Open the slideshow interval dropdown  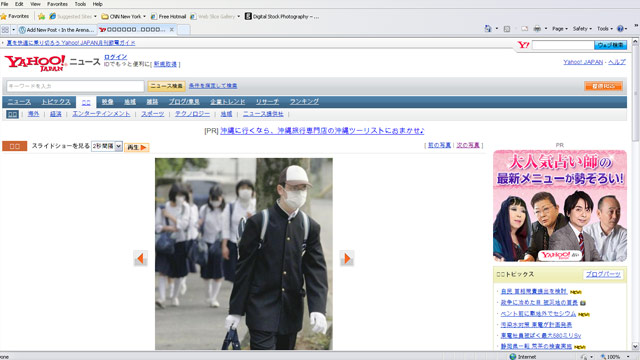pos(107,146)
